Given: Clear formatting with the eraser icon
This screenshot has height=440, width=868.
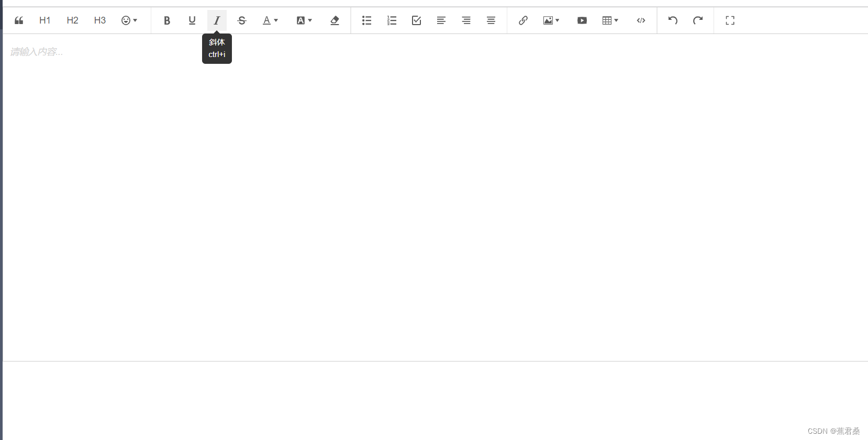Looking at the screenshot, I should (335, 20).
